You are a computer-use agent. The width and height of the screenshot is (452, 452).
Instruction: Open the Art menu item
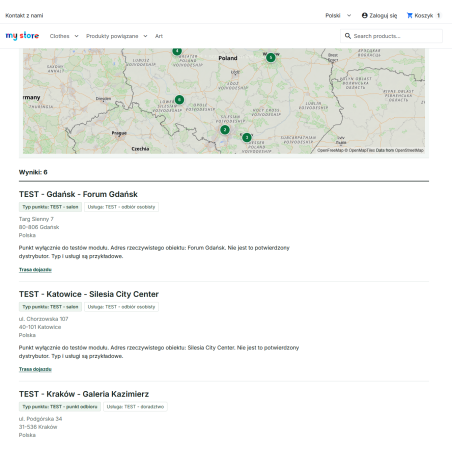159,36
